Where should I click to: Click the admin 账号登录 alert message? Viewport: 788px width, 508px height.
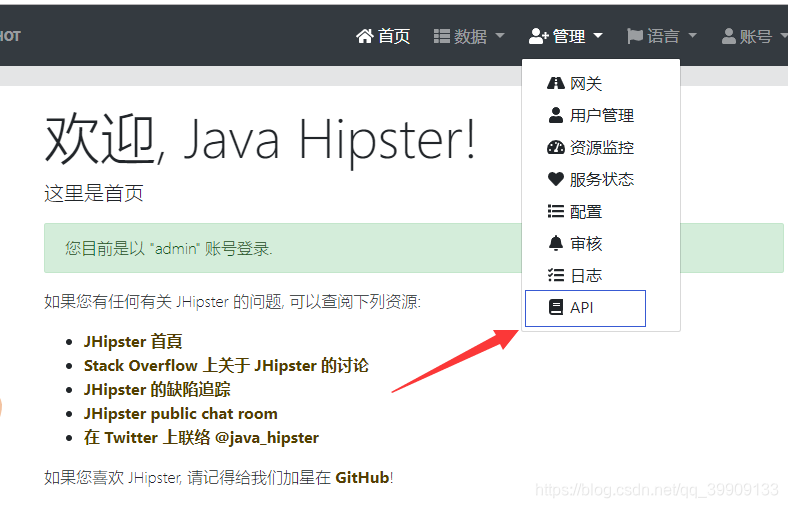click(169, 248)
